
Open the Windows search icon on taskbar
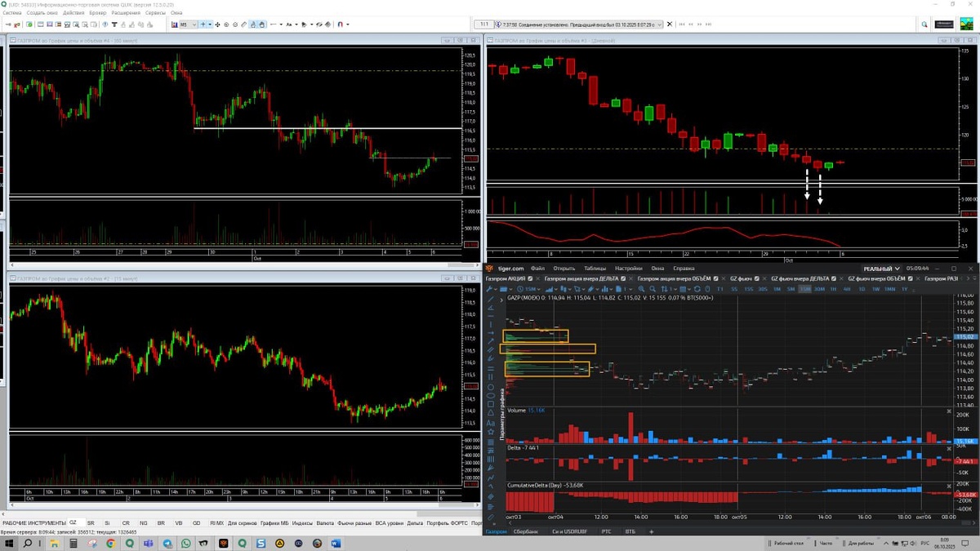point(27,544)
